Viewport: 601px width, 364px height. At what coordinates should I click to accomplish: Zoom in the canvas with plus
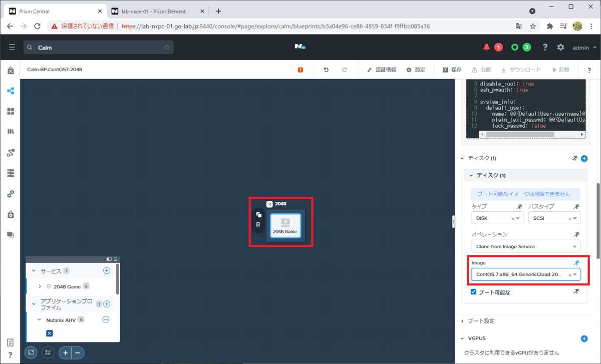(x=66, y=352)
